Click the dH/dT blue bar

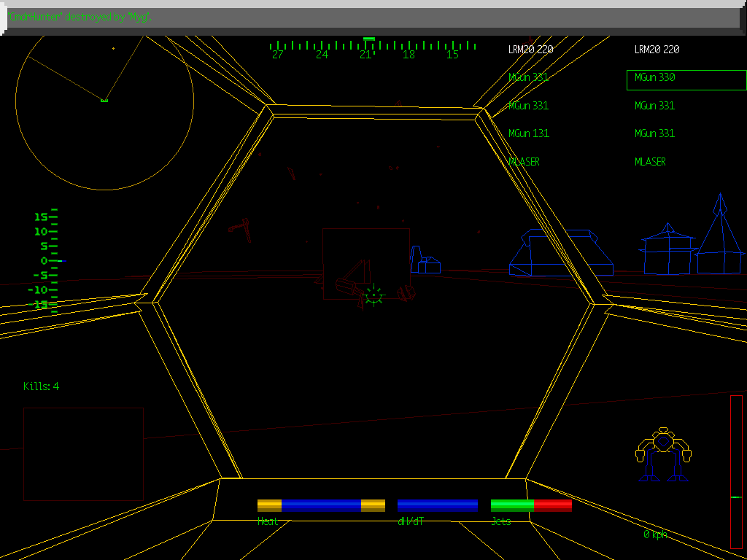coord(438,505)
